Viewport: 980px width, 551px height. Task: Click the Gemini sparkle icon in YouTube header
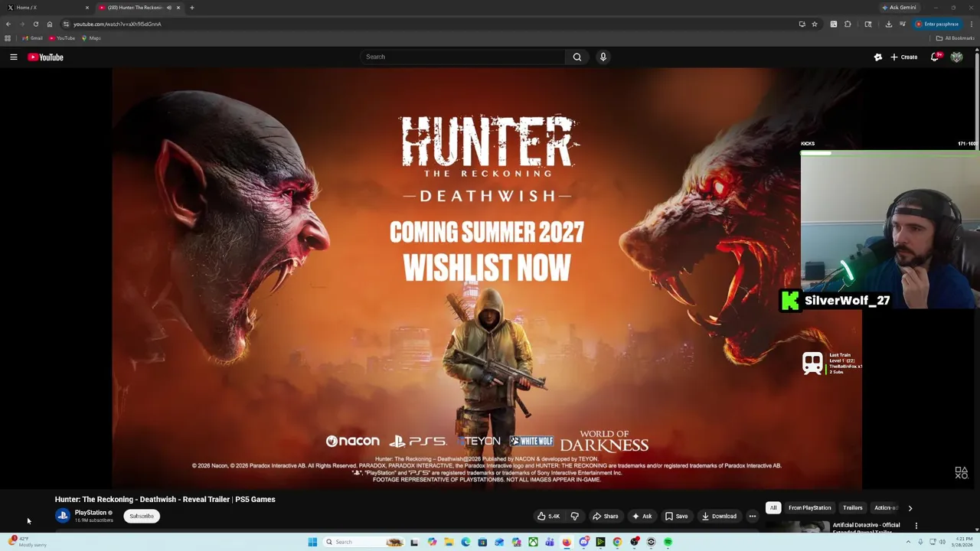[x=878, y=57]
